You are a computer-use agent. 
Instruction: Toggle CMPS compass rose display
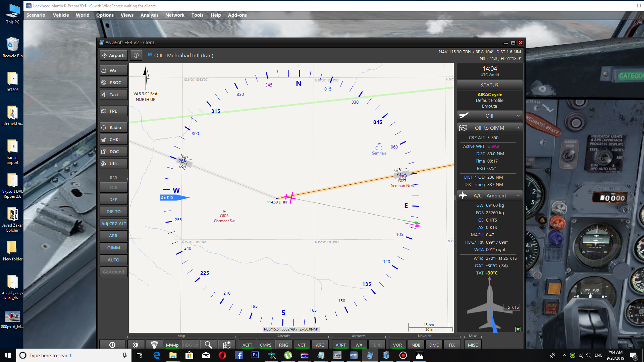point(266,345)
